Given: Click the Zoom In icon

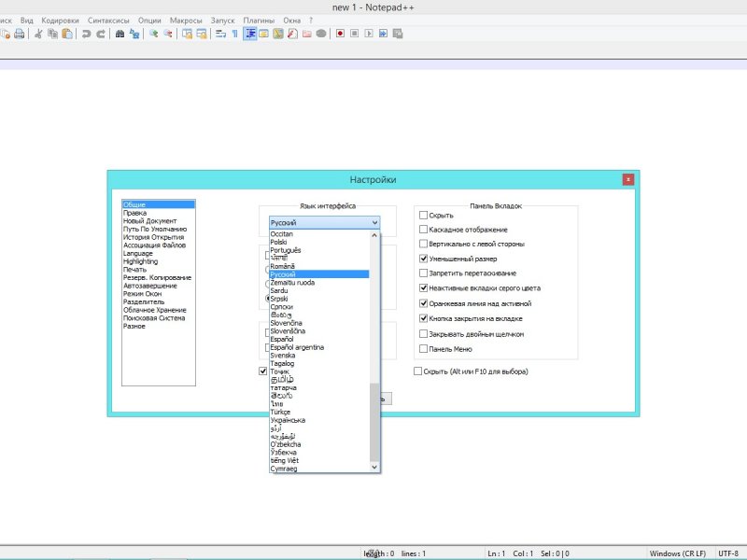Looking at the screenshot, I should click(153, 34).
